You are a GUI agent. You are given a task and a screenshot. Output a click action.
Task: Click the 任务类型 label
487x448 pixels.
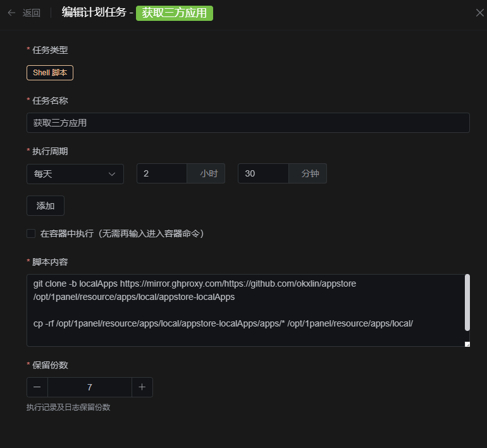click(x=50, y=50)
